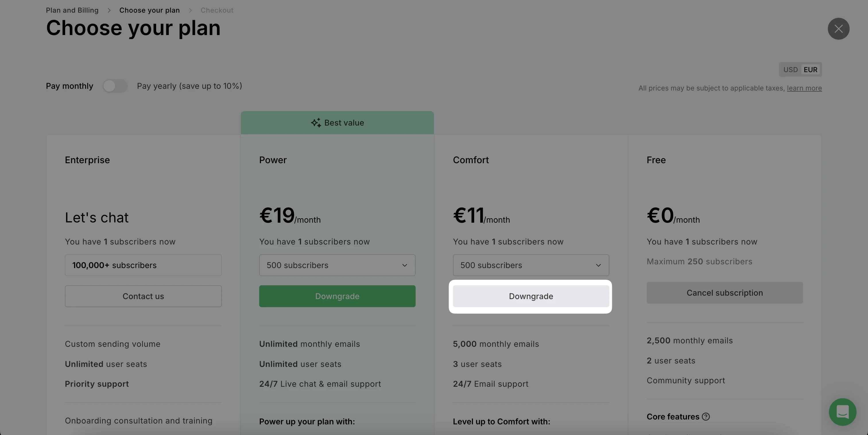Select EUR currency option

click(810, 70)
